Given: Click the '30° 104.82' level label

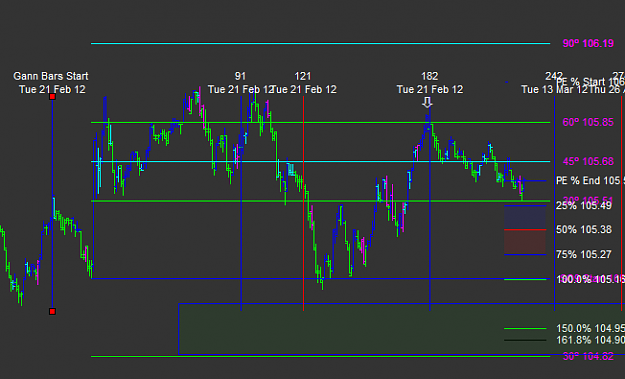Looking at the screenshot, I should (588, 356).
